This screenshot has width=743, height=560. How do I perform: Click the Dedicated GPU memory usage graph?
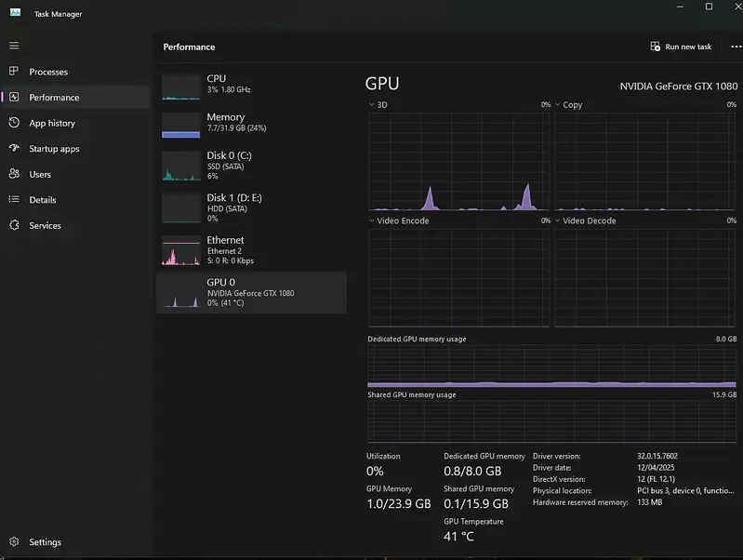tap(551, 367)
